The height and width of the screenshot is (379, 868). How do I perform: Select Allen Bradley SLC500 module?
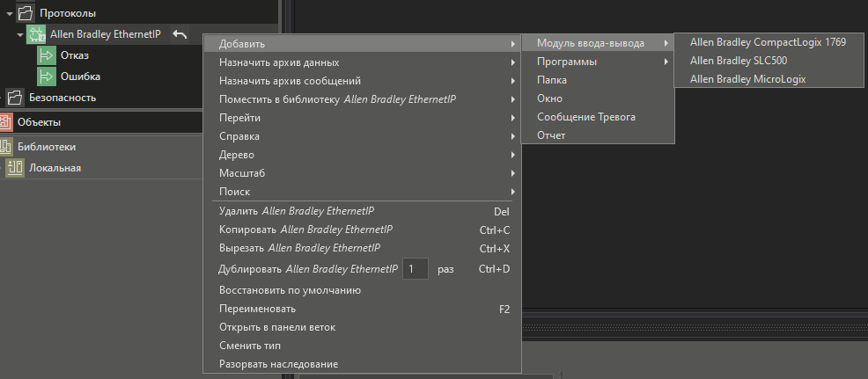coord(769,61)
